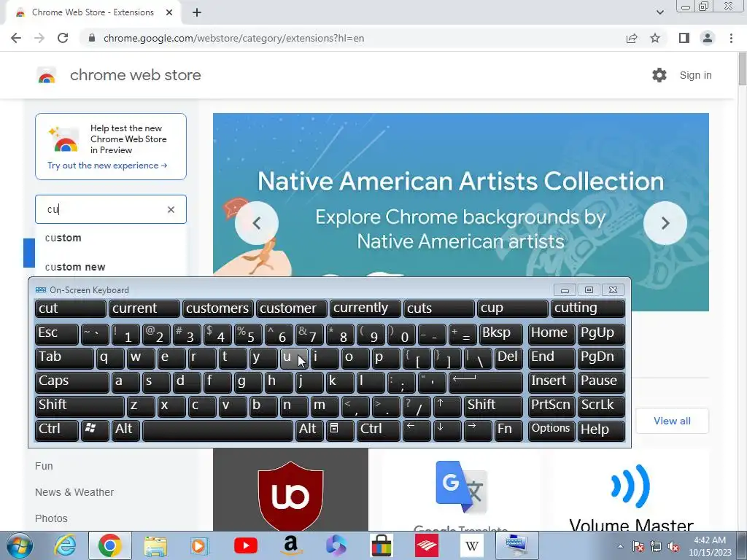Click the browser back arrow

(x=16, y=38)
